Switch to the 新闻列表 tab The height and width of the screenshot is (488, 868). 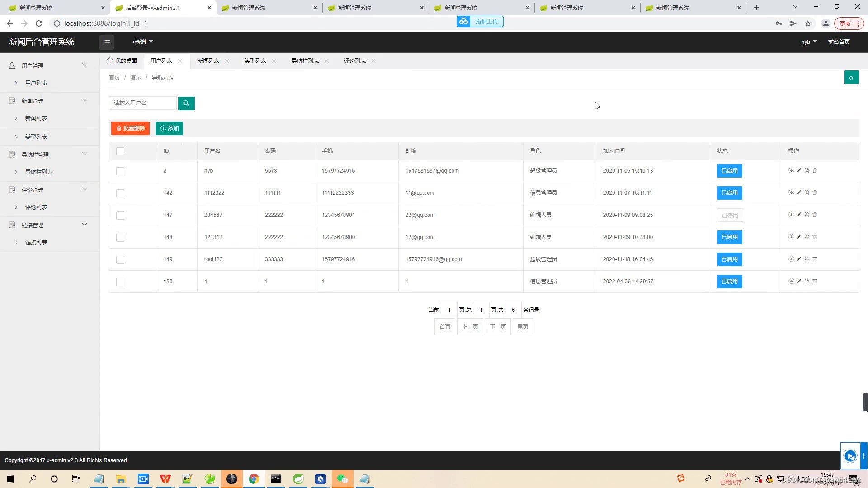(208, 61)
